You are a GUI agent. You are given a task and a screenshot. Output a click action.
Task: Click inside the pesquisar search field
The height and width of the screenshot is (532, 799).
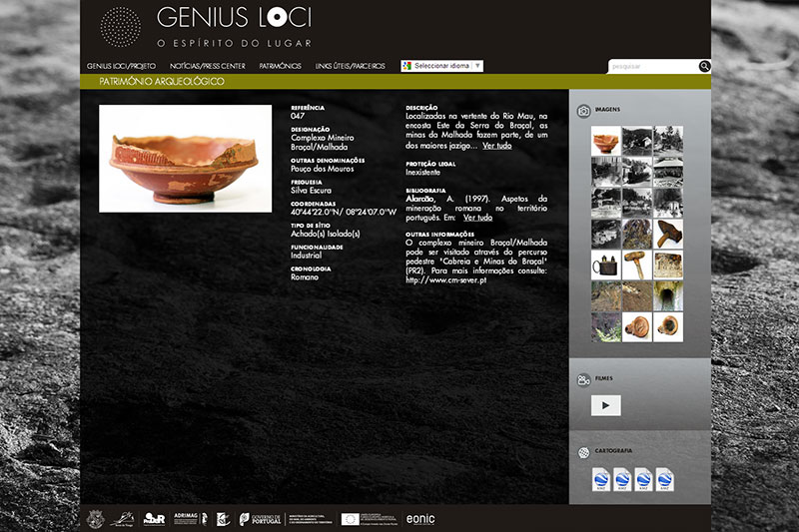pyautogui.click(x=652, y=67)
